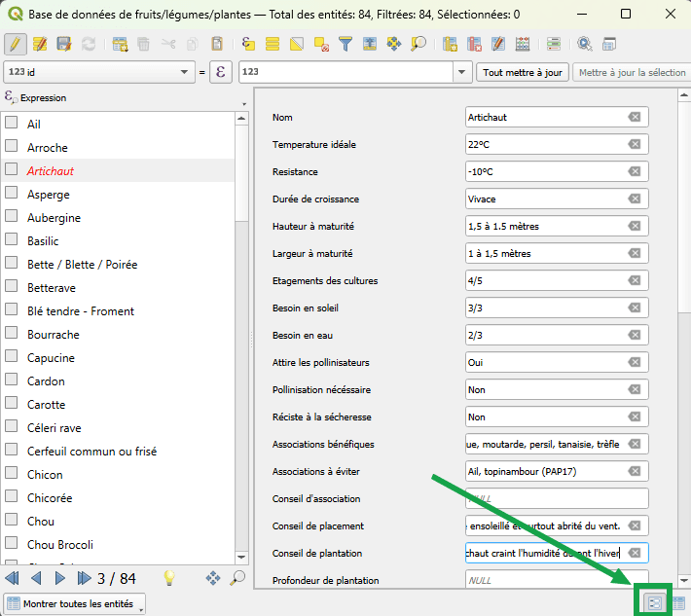The image size is (691, 616).
Task: Filter features using form funnel icon
Action: [x=345, y=44]
